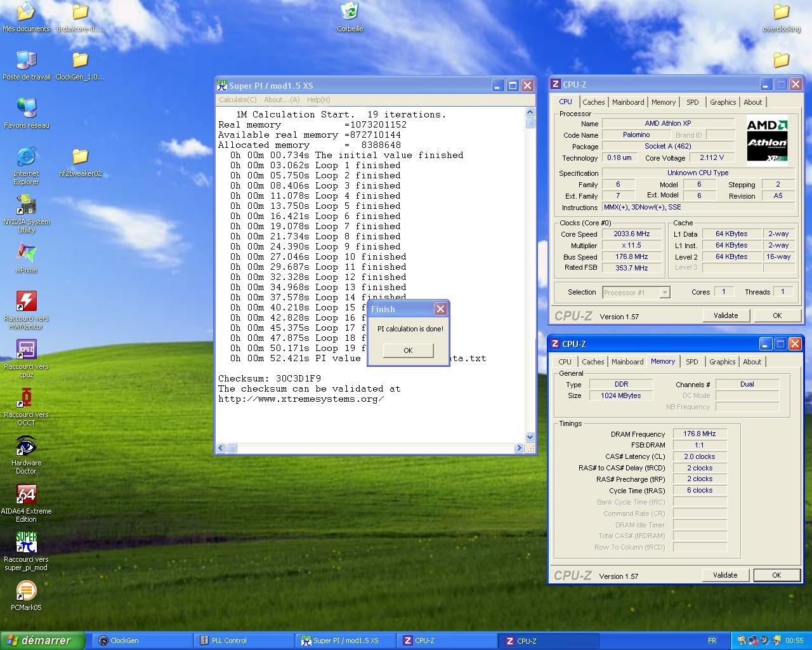
Task: Select SPD tab in lower CPU-Z Memory window
Action: [692, 362]
